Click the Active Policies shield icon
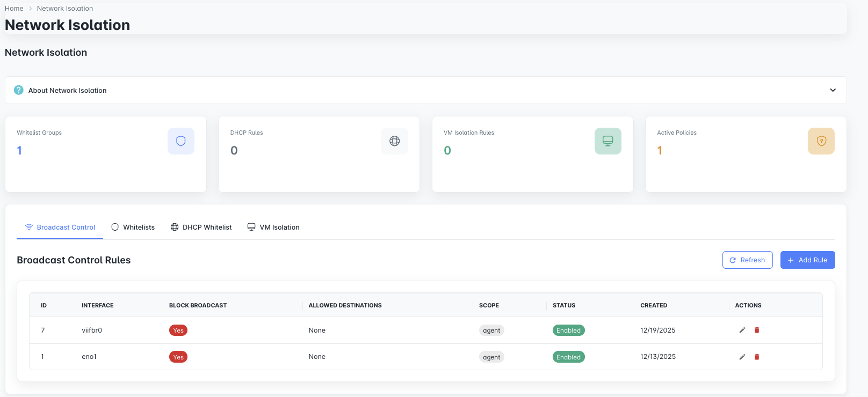Screen dimensions: 868x397 click(x=821, y=141)
